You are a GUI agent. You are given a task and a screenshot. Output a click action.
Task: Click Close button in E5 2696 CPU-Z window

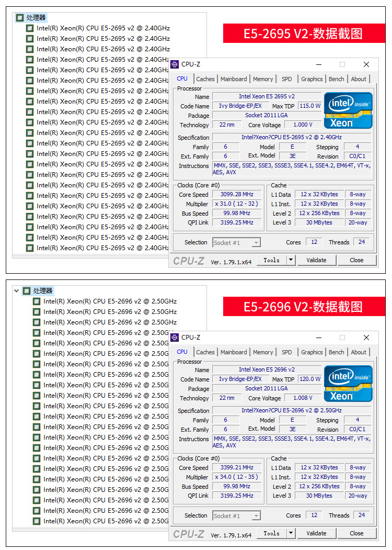[x=356, y=533]
